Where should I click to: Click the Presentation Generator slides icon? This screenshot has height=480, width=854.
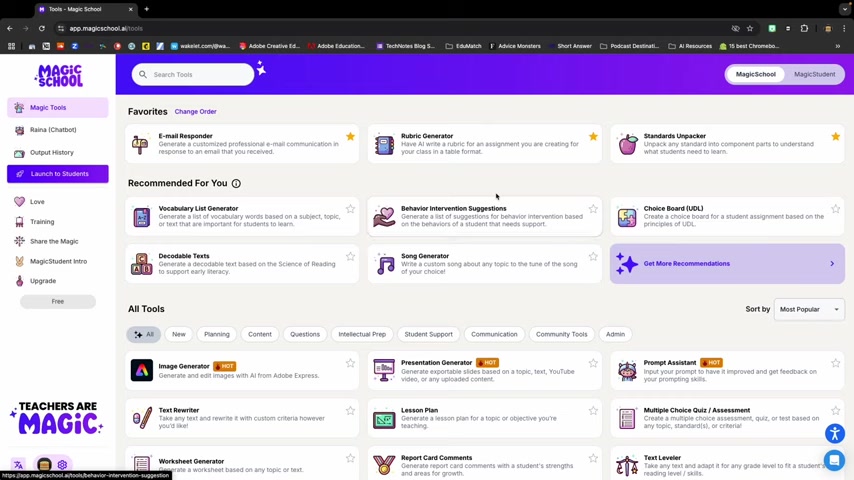pyautogui.click(x=384, y=370)
